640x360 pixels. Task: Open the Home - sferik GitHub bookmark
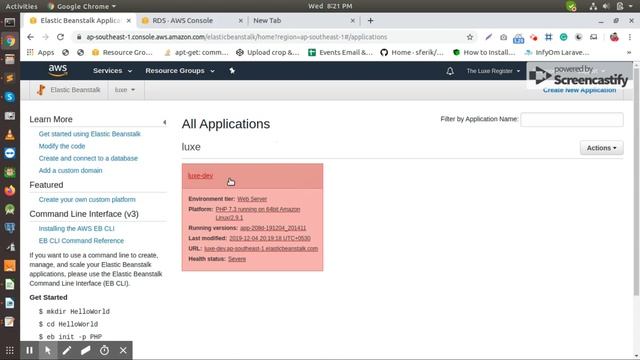click(412, 52)
